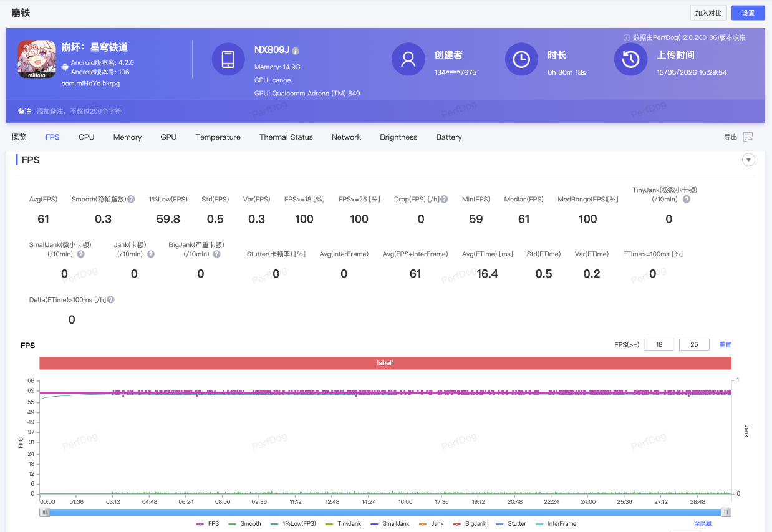Click the 加入对比 button
772x532 pixels.
(708, 13)
